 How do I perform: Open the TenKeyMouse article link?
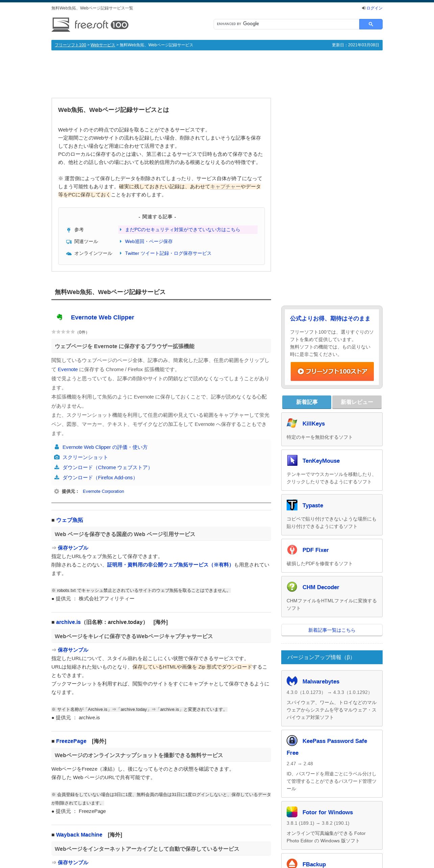click(321, 461)
